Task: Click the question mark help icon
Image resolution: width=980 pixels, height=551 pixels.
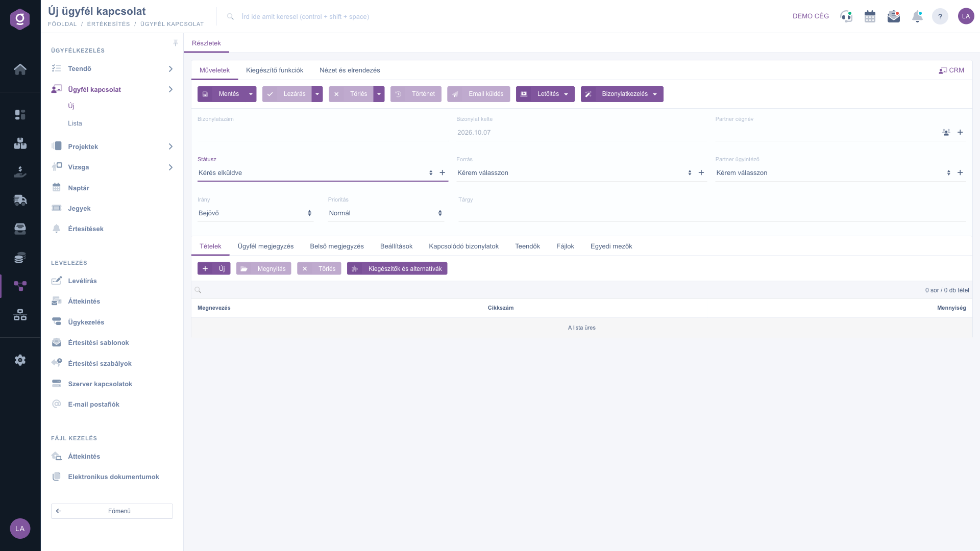Action: click(x=940, y=16)
